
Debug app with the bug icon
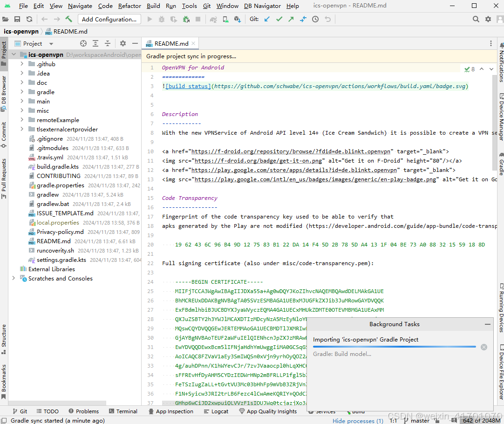tap(162, 19)
